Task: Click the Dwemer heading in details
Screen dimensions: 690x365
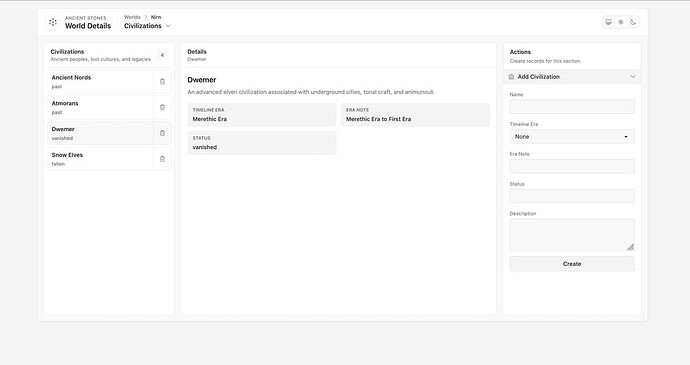Action: coord(202,80)
